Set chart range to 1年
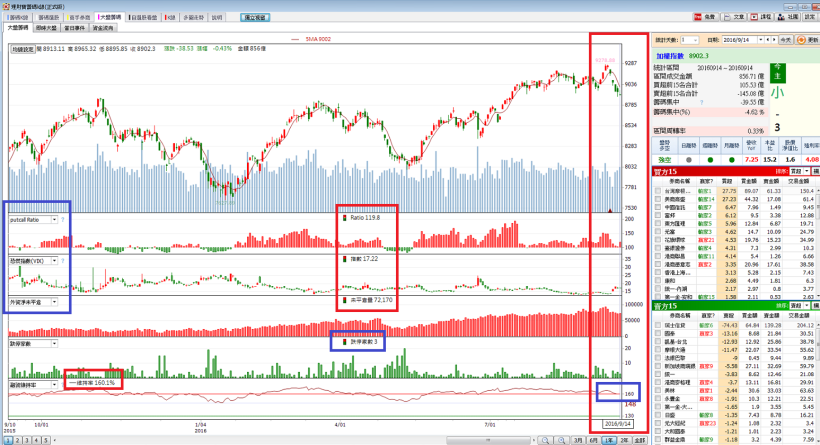The width and height of the screenshot is (820, 445). tap(609, 440)
